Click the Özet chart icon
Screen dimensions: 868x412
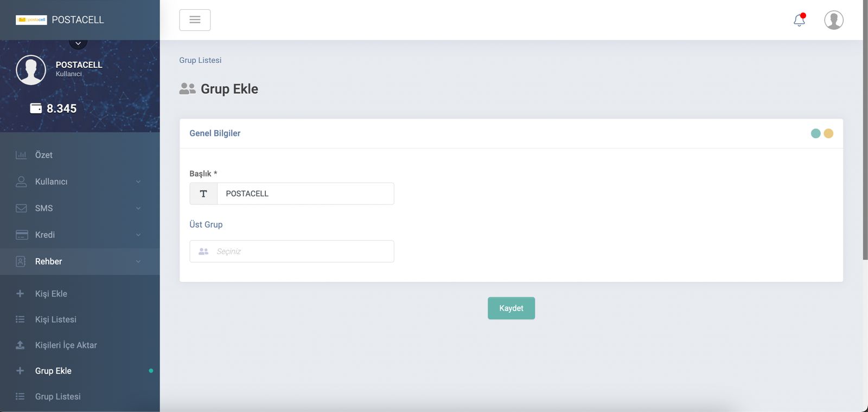tap(21, 155)
